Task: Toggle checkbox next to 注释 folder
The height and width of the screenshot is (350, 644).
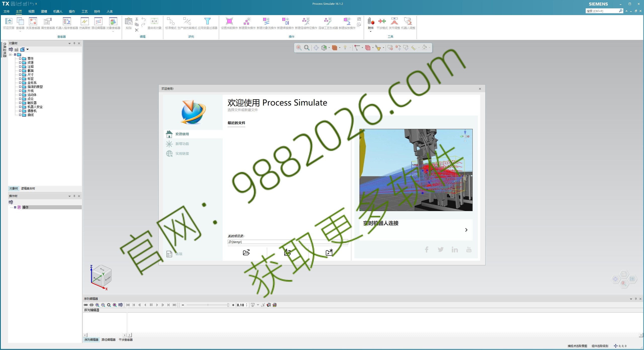Action: (x=20, y=67)
